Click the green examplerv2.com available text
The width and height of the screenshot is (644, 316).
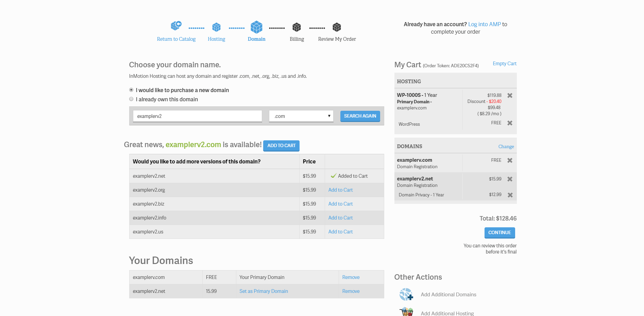[193, 145]
